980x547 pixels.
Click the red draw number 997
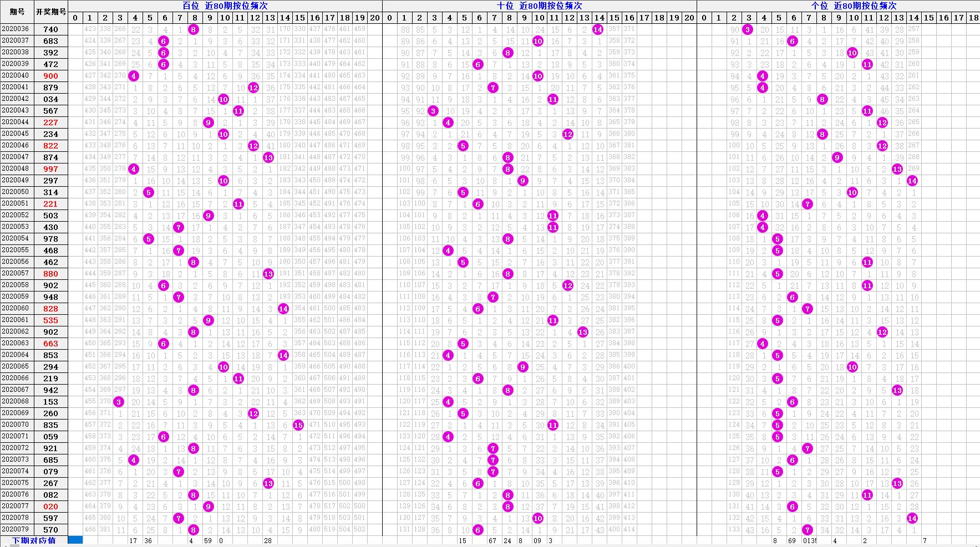(x=51, y=169)
